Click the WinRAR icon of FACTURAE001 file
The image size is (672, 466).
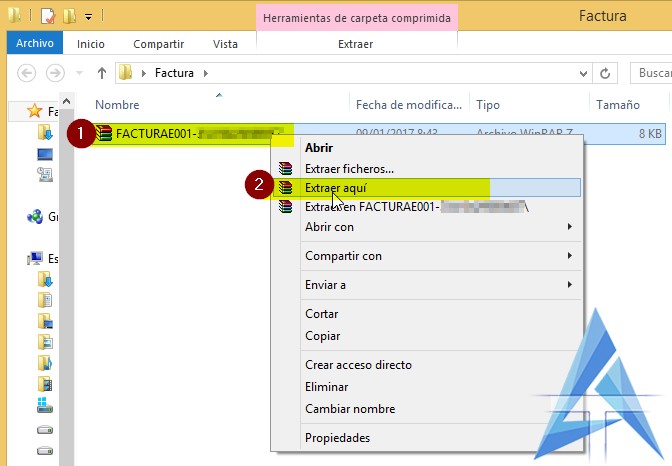pos(105,133)
